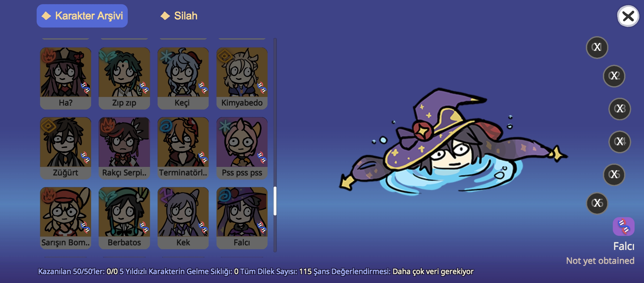The image size is (644, 283).
Task: Choose the Kimyabedo character card
Action: pos(242,78)
